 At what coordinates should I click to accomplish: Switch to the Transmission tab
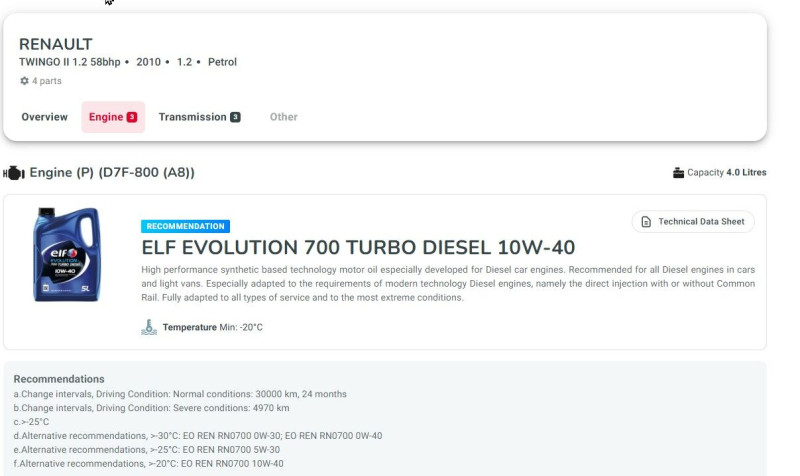199,117
